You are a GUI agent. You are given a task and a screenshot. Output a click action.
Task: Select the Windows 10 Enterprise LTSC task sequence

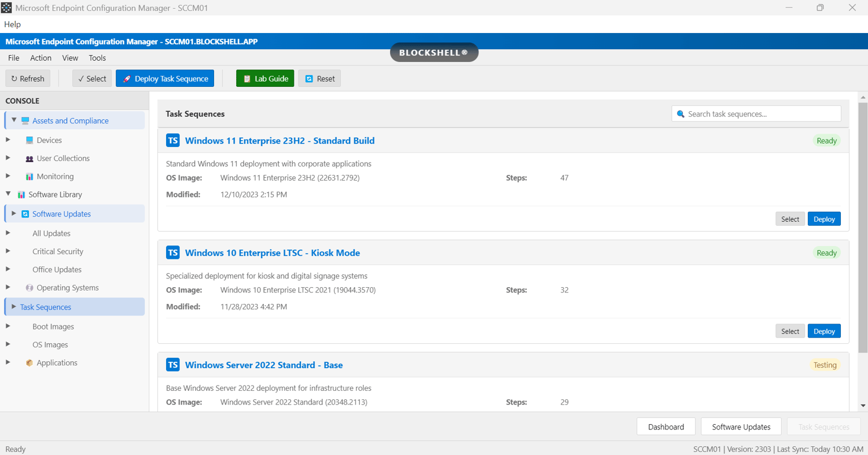click(790, 331)
